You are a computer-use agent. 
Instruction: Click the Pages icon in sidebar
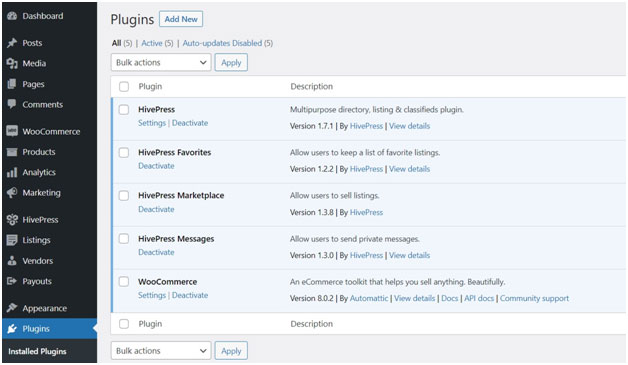tap(12, 84)
